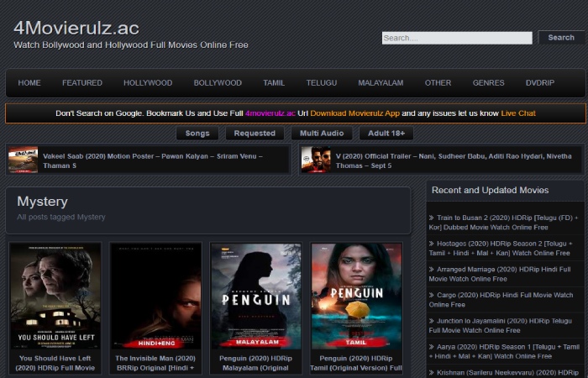
Task: Open the DVDRIP menu item
Action: (539, 83)
